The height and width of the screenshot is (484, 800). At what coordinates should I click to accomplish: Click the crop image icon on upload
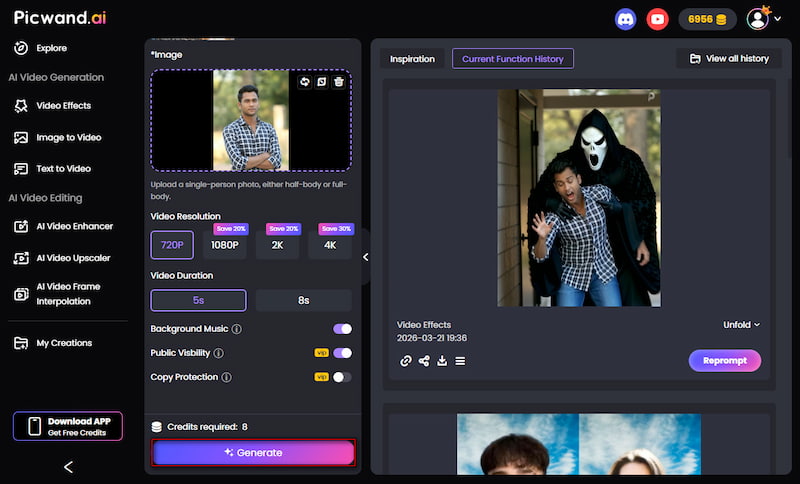tap(321, 82)
